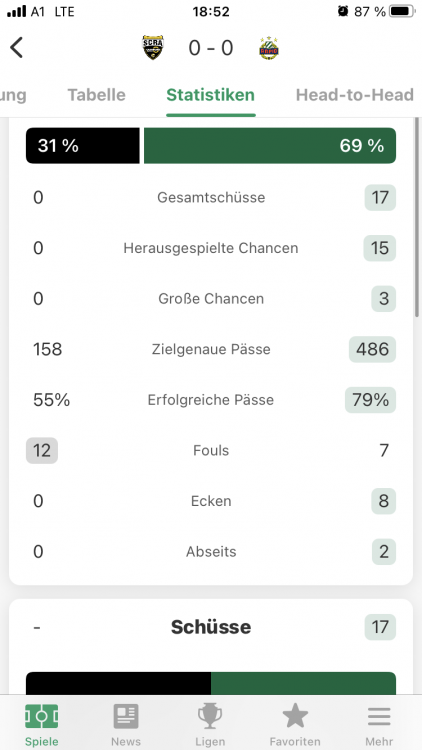Tap the Ecken statistics row label
This screenshot has height=750, width=422.
coord(211,501)
